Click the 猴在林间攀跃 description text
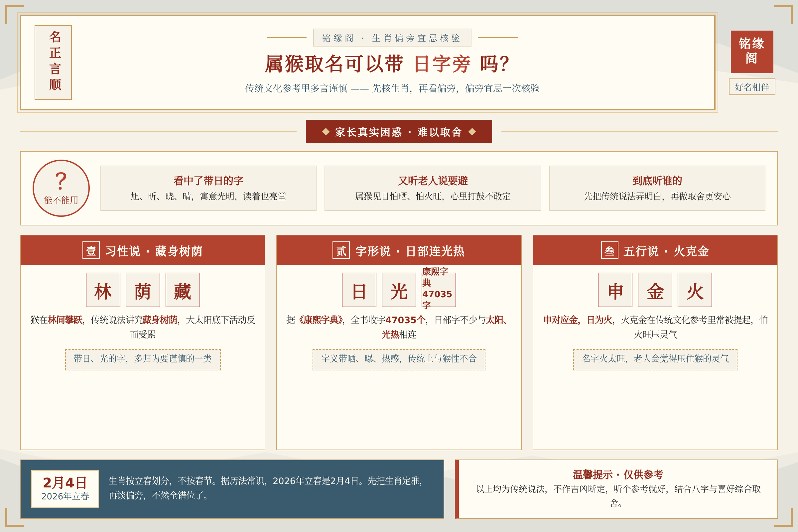The image size is (798, 532). pos(143,327)
